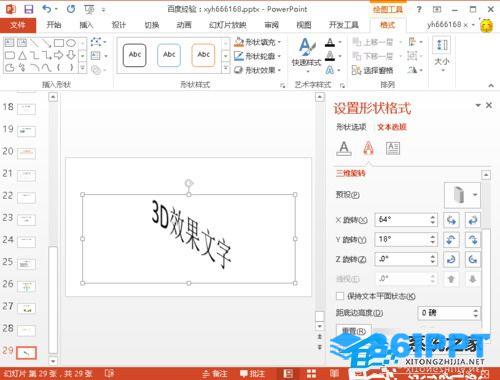Open the 动画 ribbon tab
This screenshot has width=500, height=380.
coord(184,25)
